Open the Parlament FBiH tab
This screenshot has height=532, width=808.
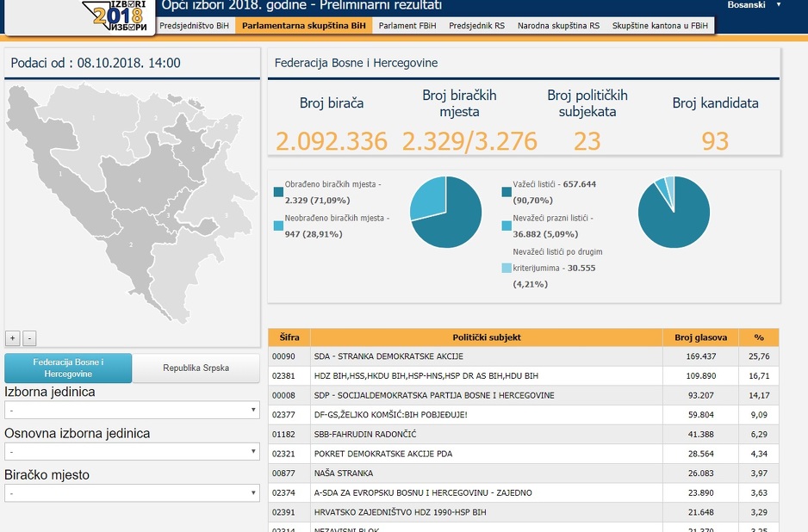[x=407, y=27]
